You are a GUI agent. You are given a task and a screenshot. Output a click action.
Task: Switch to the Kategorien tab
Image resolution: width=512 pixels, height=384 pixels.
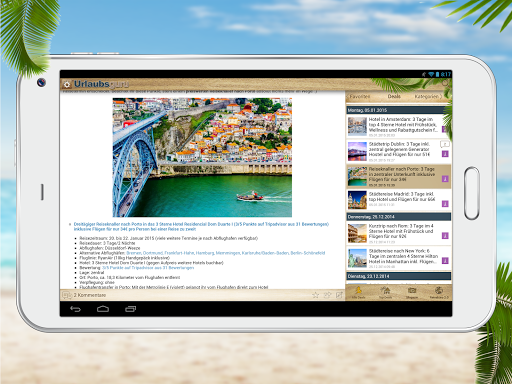point(428,96)
